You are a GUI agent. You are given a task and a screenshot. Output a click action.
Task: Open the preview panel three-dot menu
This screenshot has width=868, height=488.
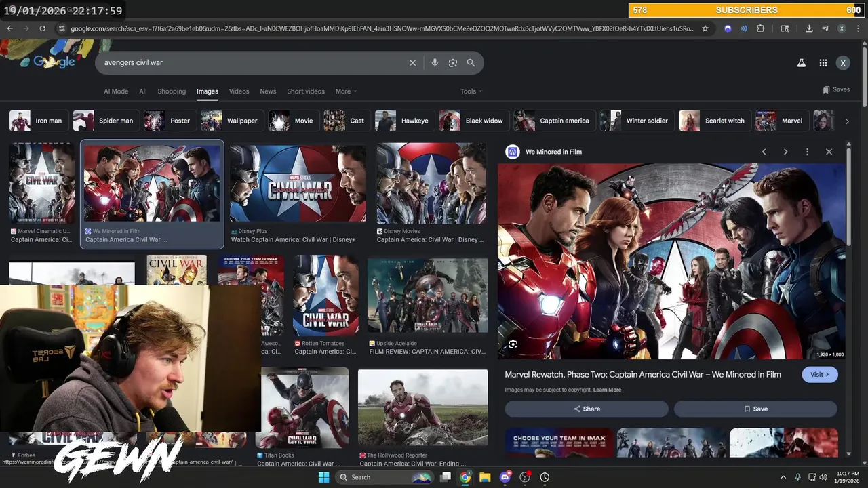point(807,152)
